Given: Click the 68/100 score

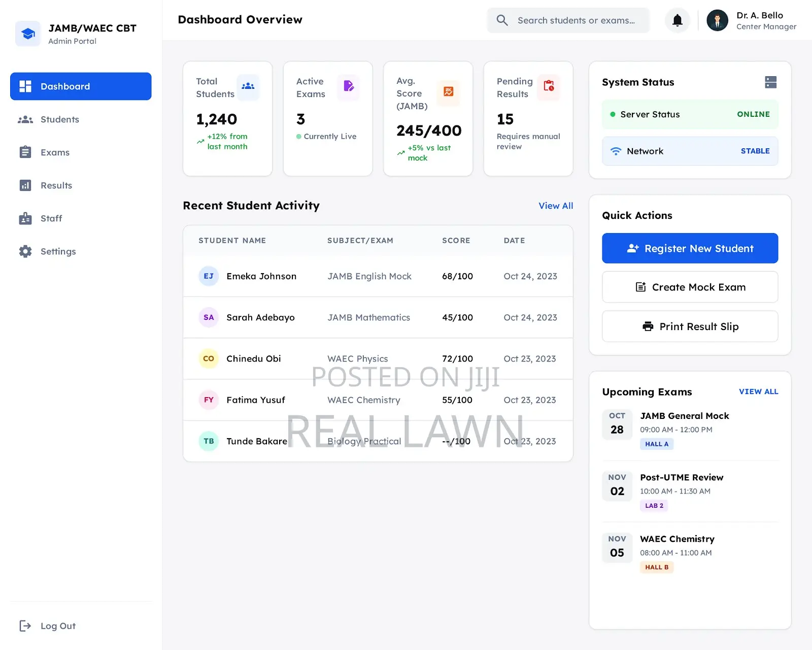Looking at the screenshot, I should (457, 276).
